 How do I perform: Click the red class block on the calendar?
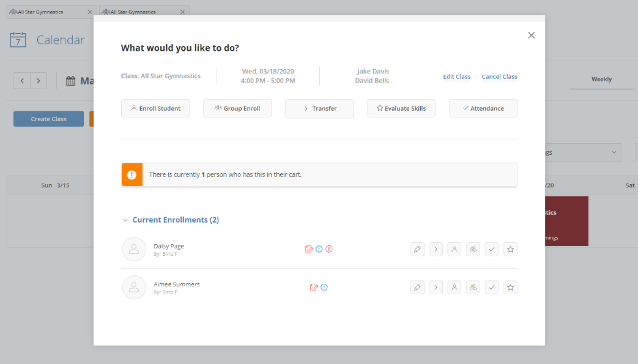(x=567, y=221)
